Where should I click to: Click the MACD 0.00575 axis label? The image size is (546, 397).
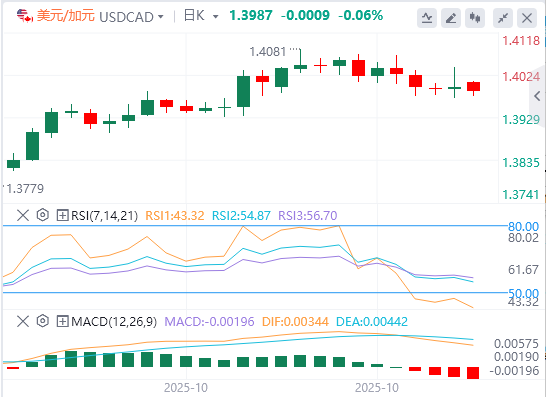click(516, 344)
